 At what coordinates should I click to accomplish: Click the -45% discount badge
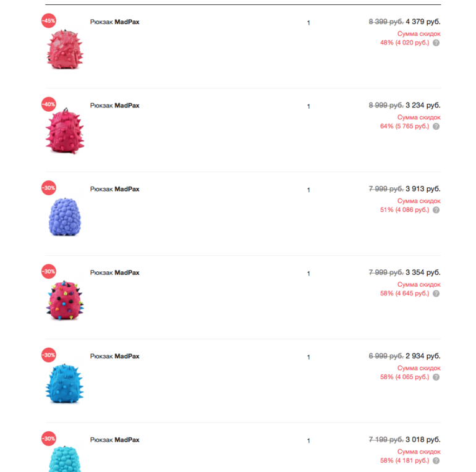pos(49,20)
